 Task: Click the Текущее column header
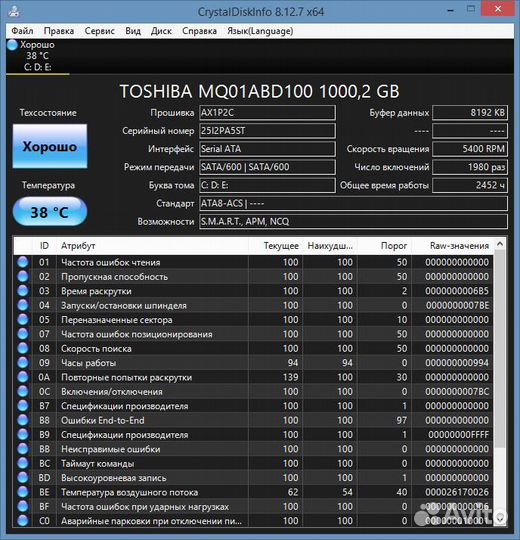(x=275, y=246)
